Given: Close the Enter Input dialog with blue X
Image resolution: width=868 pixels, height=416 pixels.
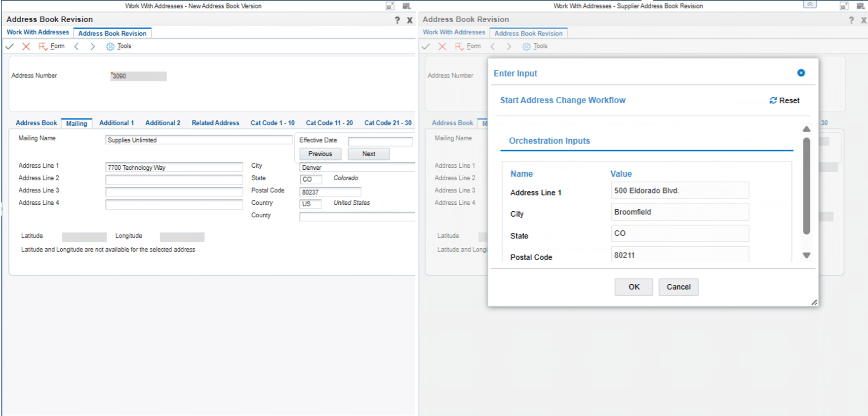Looking at the screenshot, I should [x=801, y=73].
